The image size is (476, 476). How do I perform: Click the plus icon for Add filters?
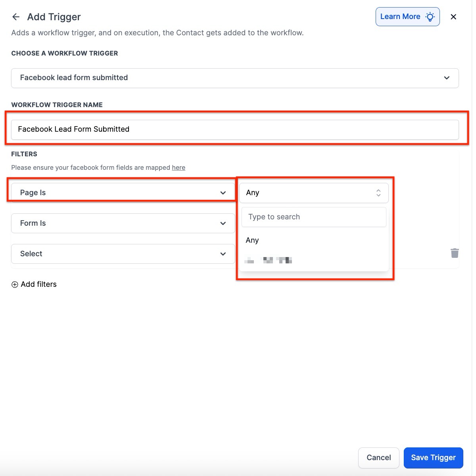coord(15,284)
